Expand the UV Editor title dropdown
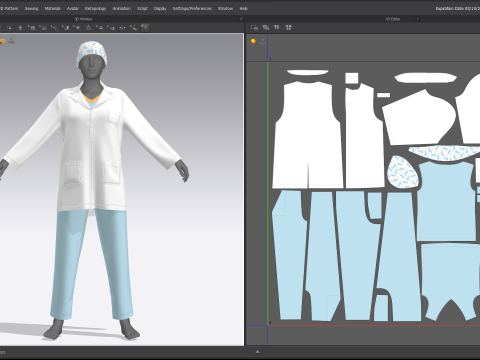 click(x=417, y=19)
